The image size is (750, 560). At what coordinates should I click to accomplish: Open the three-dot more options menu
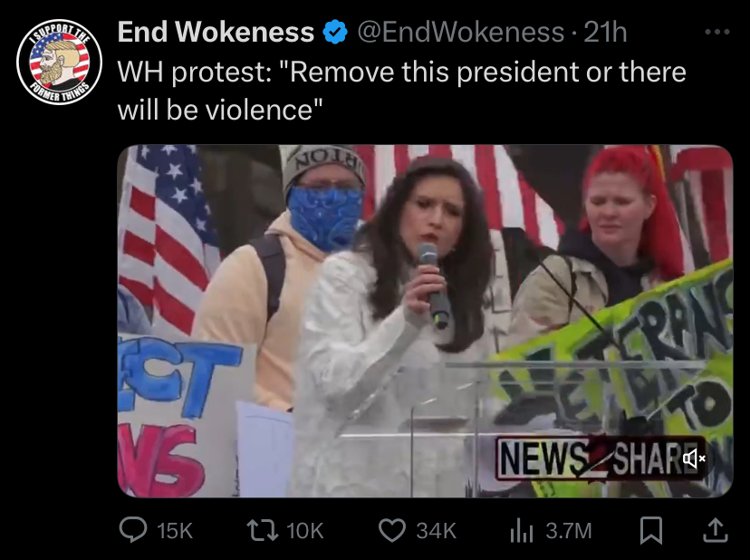(x=717, y=32)
